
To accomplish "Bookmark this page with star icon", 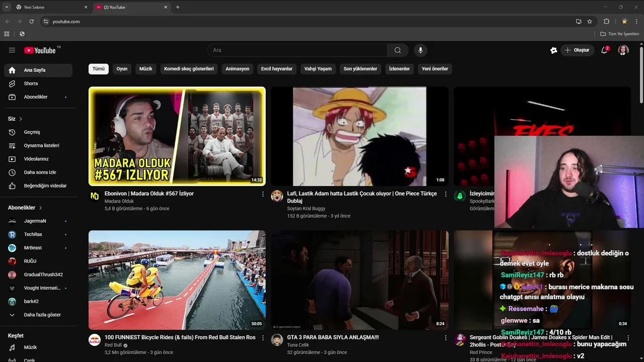I will tap(590, 22).
